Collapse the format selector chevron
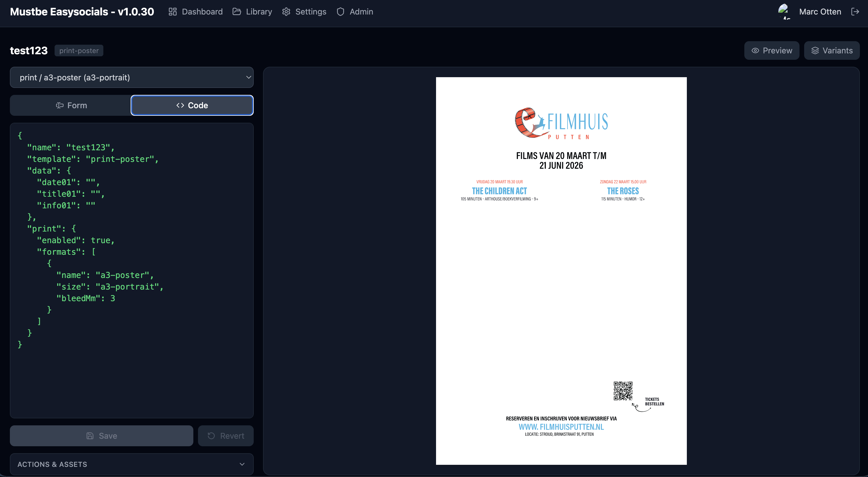This screenshot has width=868, height=477. tap(248, 77)
